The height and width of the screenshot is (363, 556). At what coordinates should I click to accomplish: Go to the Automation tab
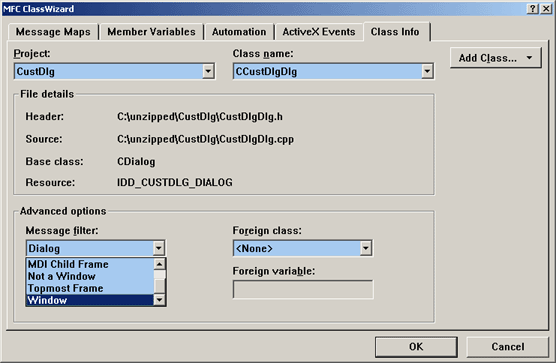tap(239, 32)
